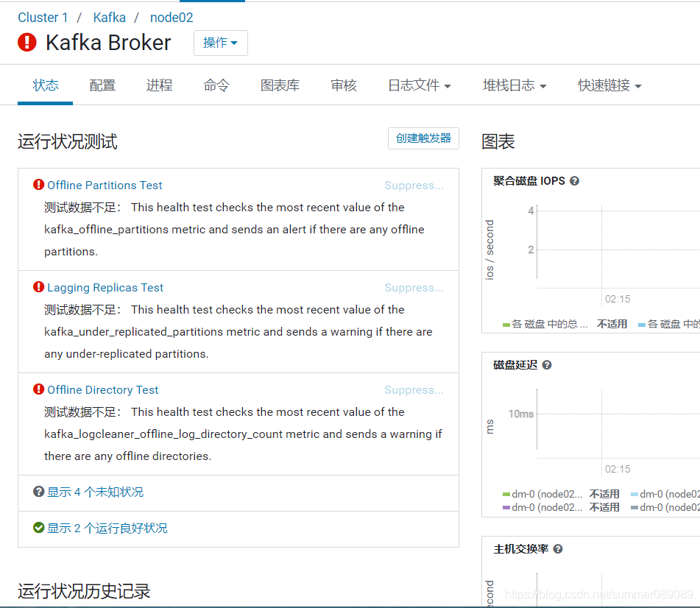Image resolution: width=700 pixels, height=608 pixels.
Task: Open the Offline Directory Test link
Action: pyautogui.click(x=102, y=389)
